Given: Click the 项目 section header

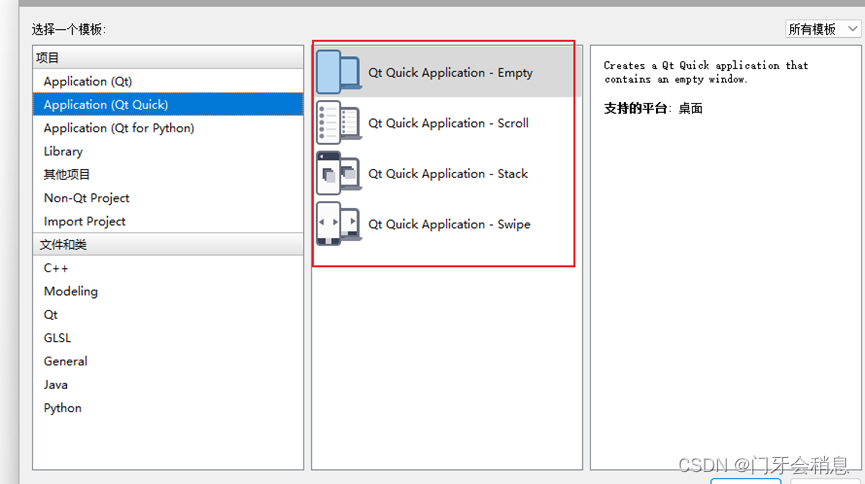Looking at the screenshot, I should (168, 57).
